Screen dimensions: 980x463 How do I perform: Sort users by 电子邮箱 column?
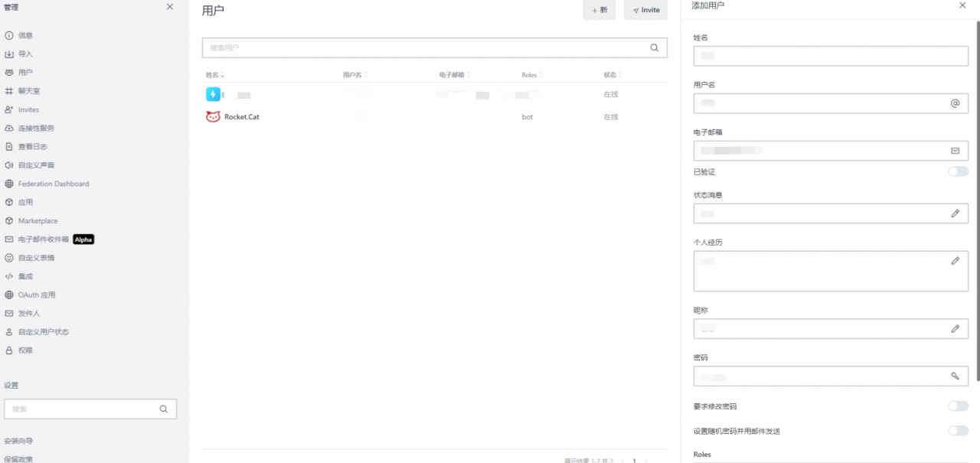pyautogui.click(x=455, y=75)
